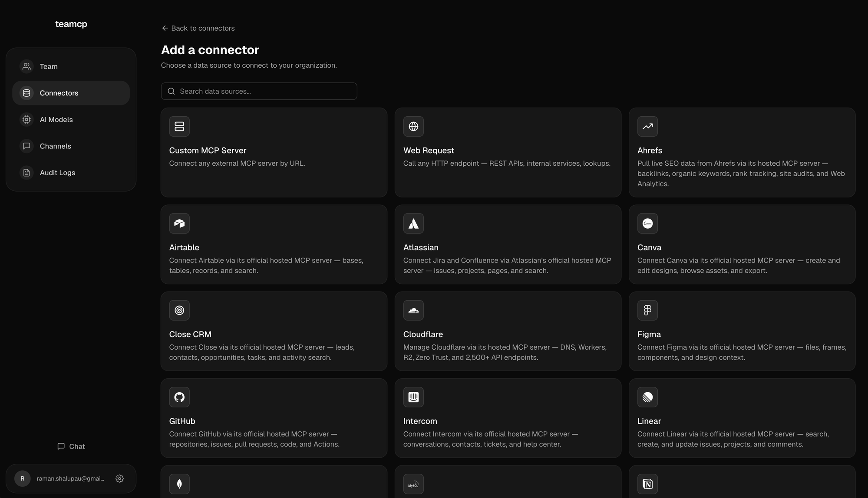Click the Web Request globe icon

[413, 126]
